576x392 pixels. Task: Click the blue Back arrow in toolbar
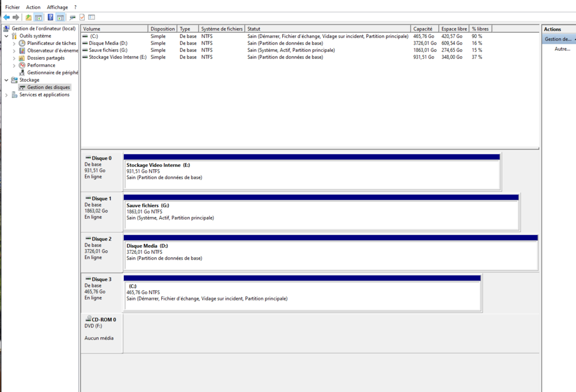pos(6,17)
